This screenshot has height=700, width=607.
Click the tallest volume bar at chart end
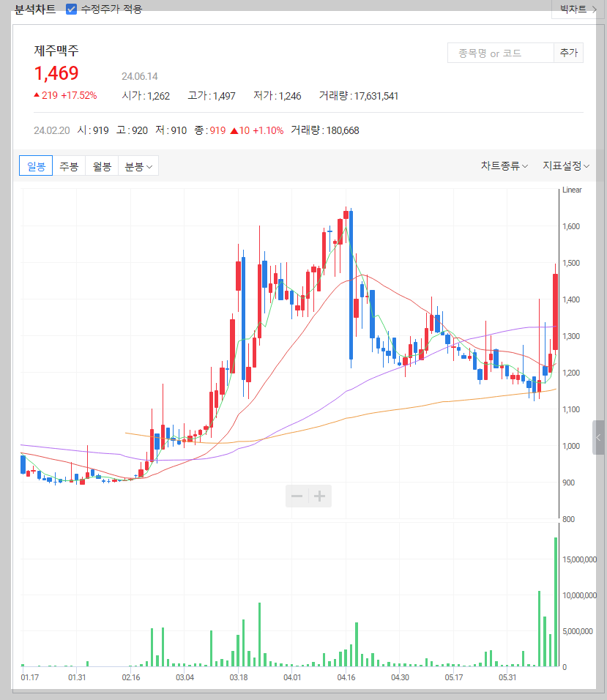pos(556,602)
